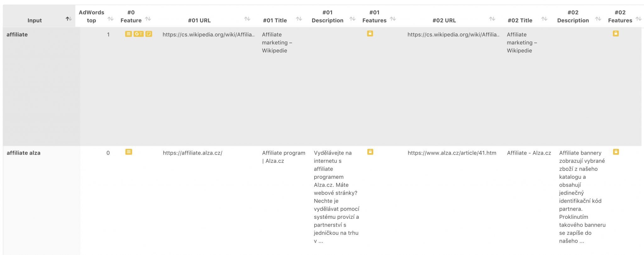
Task: Open the affiliate.alza.cz URL
Action: click(192, 153)
